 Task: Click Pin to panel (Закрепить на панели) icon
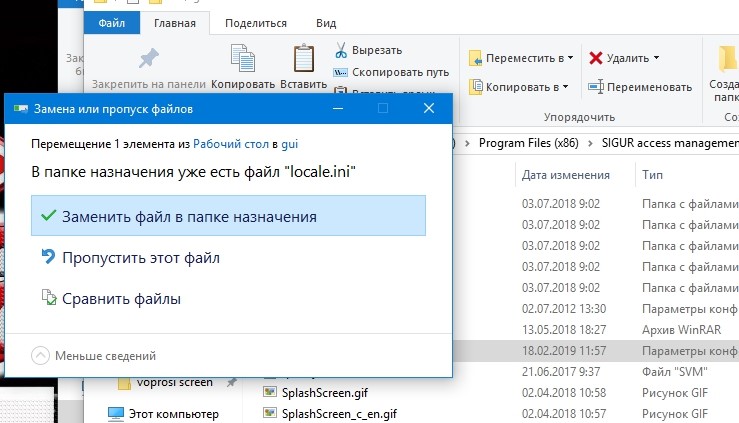150,58
